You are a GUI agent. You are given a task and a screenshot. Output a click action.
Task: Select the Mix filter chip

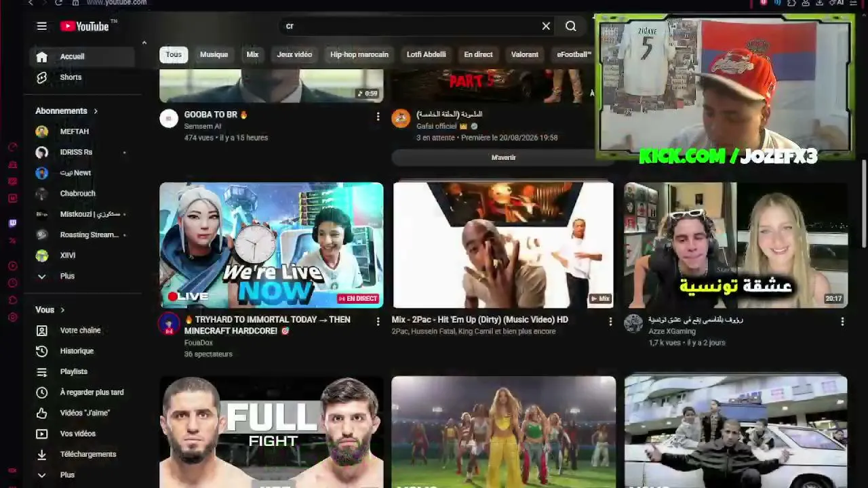(x=252, y=55)
